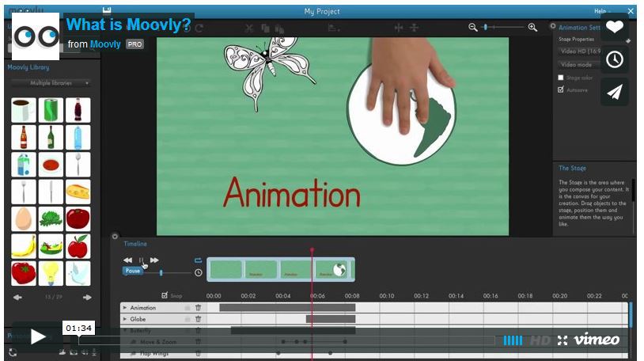Click the vertical center arrows icon

pyautogui.click(x=414, y=28)
